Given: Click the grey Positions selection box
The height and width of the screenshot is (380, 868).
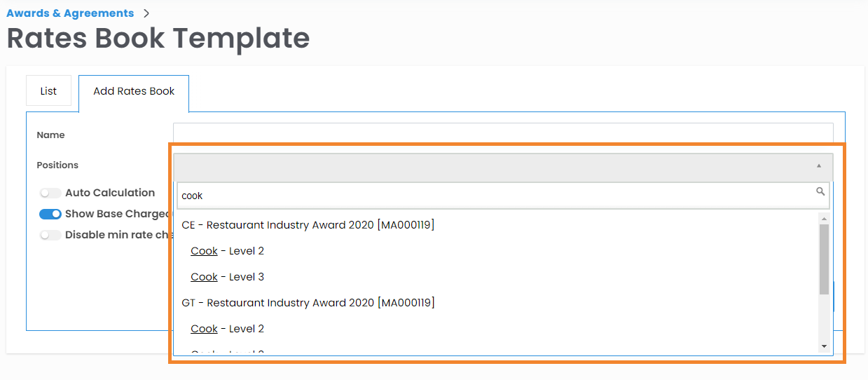Looking at the screenshot, I should (490, 167).
